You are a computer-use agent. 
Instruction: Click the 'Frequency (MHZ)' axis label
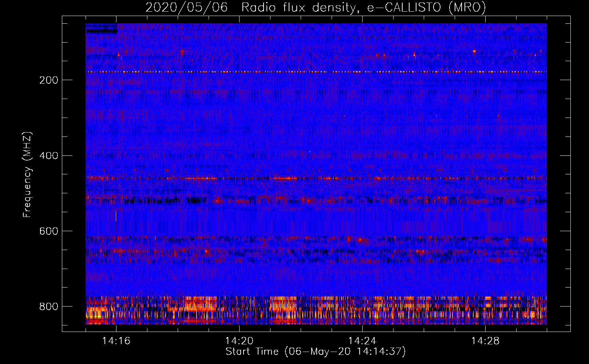coord(27,175)
